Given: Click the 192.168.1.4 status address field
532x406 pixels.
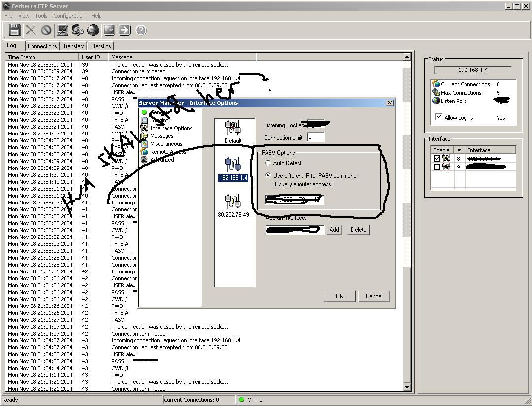Looking at the screenshot, I should [473, 70].
